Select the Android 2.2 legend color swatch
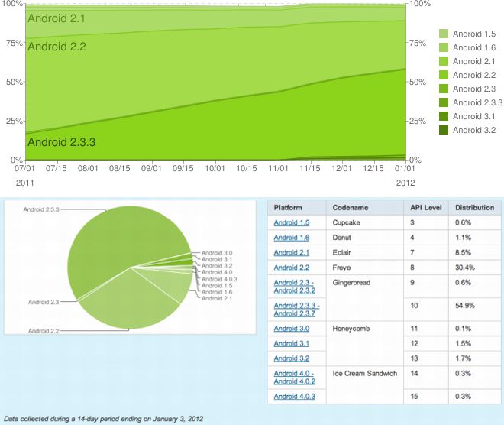504x425 pixels. click(443, 75)
